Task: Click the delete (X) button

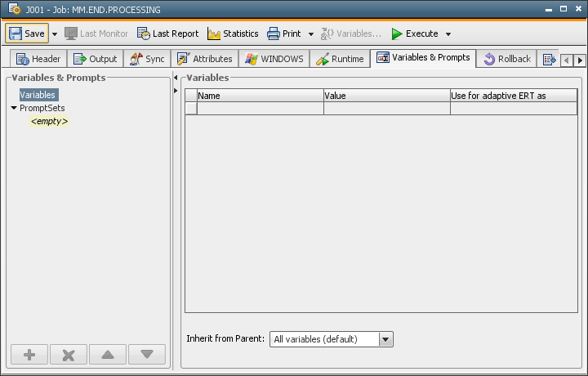Action: click(69, 354)
